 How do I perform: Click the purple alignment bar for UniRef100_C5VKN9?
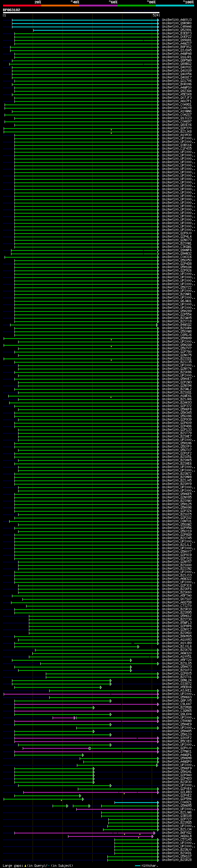coord(86,721)
